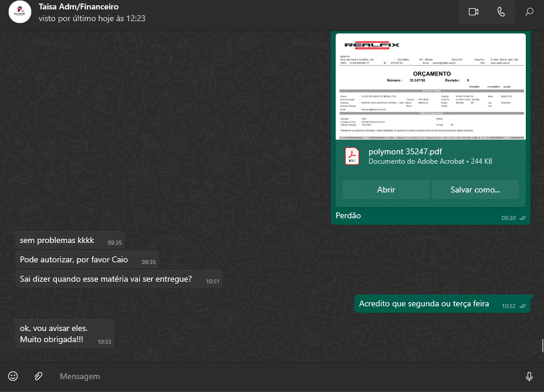Screen dimensions: 544x392
Task: Select the 'sem problemas kkkk' message
Action: tap(57, 241)
